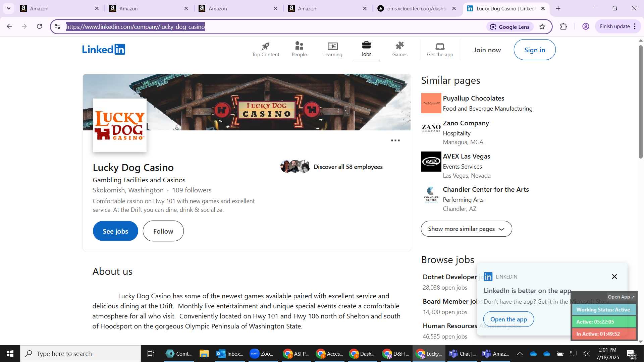Click the page vertical scrollbar thumb
644x362 pixels.
pyautogui.click(x=641, y=102)
